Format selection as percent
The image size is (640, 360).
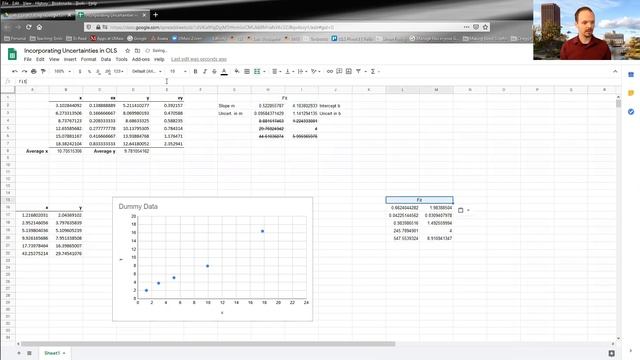pos(89,71)
